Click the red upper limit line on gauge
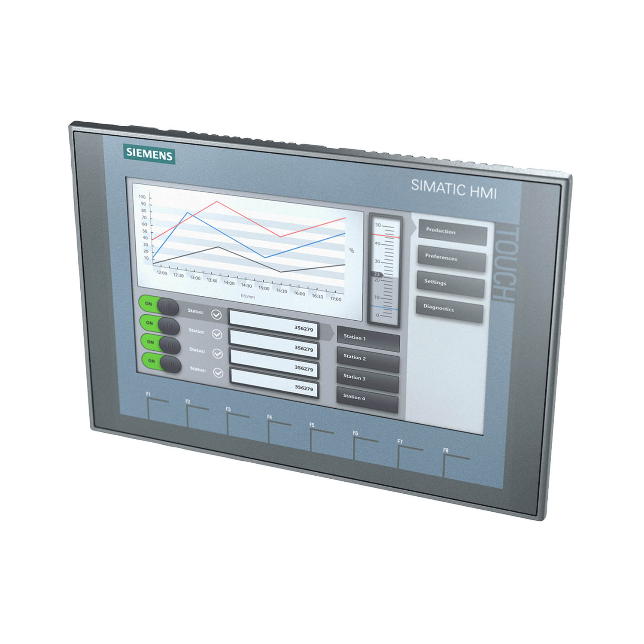The height and width of the screenshot is (644, 644). (x=385, y=236)
